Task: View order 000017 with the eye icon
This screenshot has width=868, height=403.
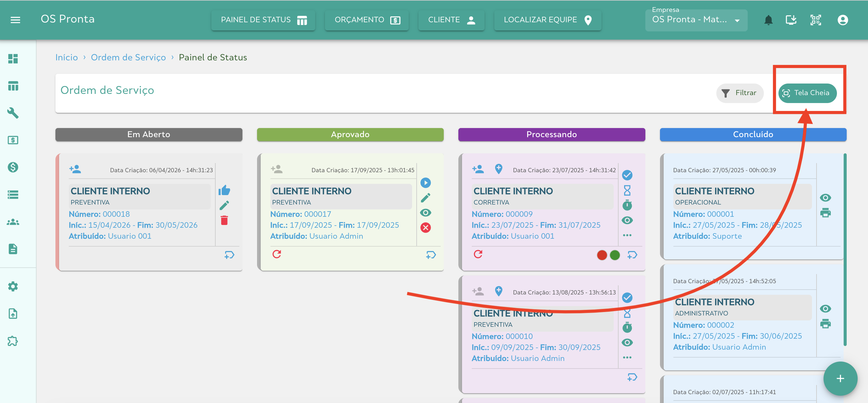Action: coord(425,213)
